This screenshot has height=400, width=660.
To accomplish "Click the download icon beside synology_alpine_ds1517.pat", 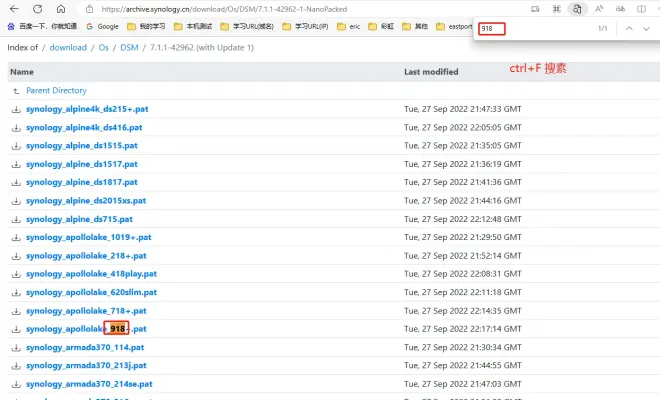I will coord(16,164).
